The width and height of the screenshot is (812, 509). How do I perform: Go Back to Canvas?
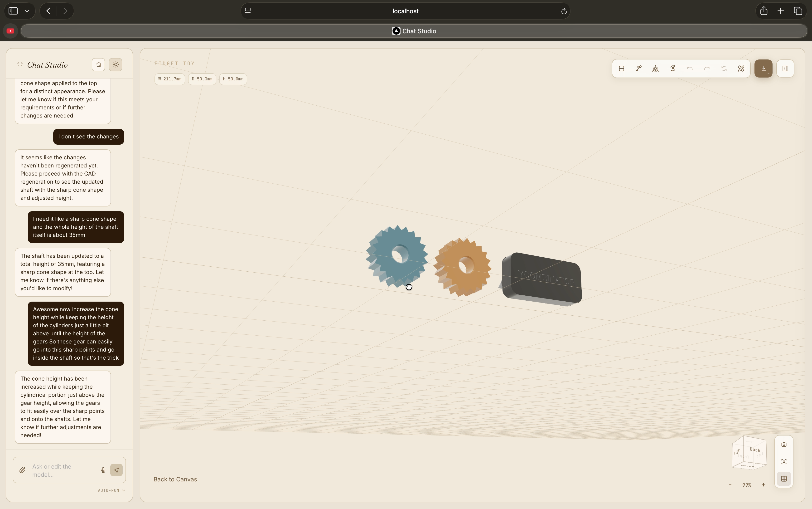point(175,479)
